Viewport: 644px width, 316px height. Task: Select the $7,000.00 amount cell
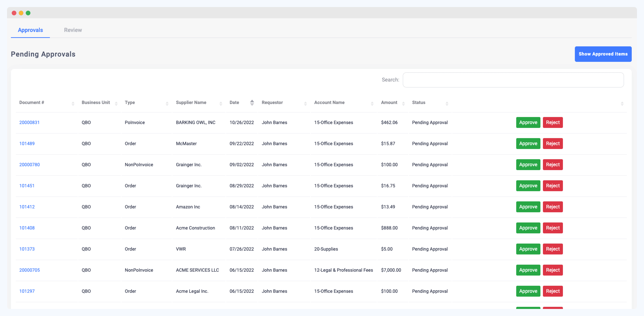coord(391,270)
